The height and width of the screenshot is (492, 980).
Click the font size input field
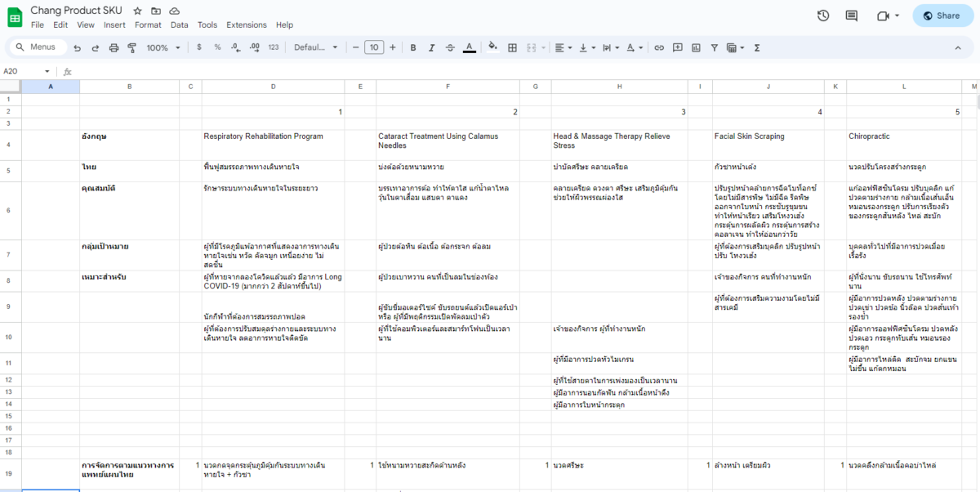[x=374, y=47]
